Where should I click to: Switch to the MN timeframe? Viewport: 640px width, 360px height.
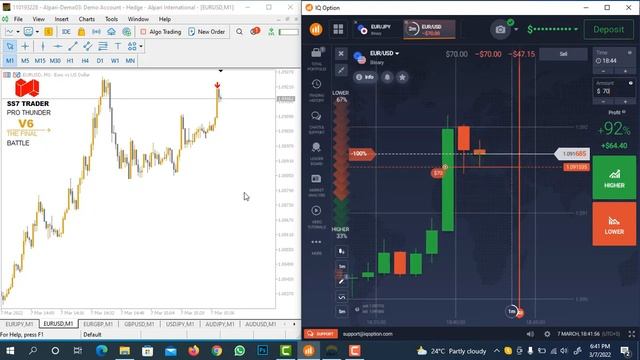[130, 60]
